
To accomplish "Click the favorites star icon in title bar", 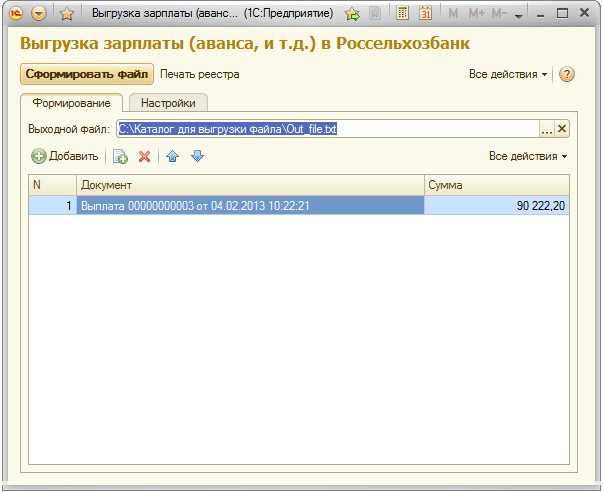I will (x=67, y=14).
